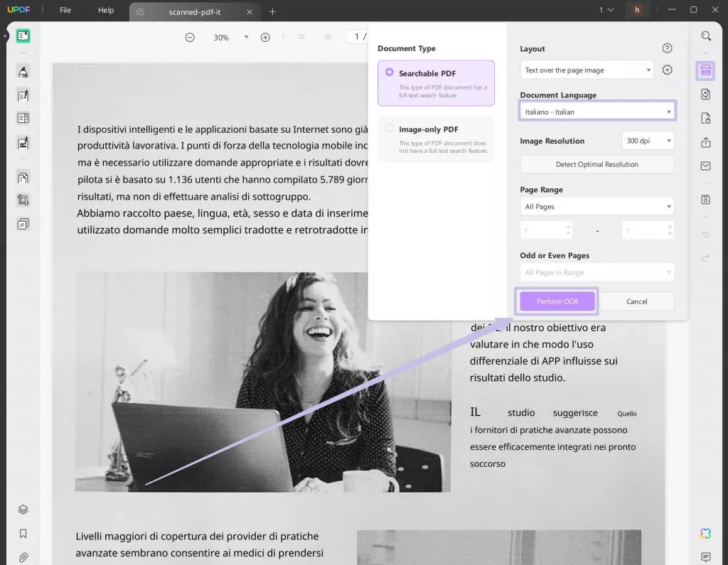Open the comments panel icon at bottom right
The width and height of the screenshot is (728, 565).
click(706, 556)
